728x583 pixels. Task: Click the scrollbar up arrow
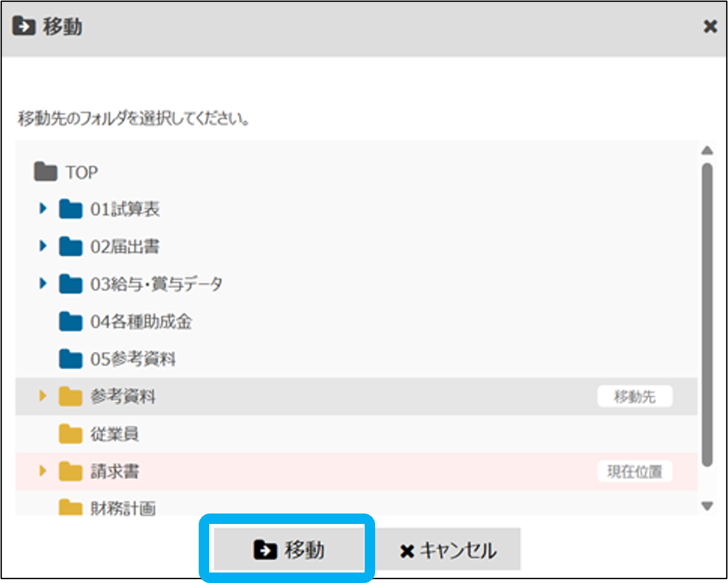(x=706, y=151)
